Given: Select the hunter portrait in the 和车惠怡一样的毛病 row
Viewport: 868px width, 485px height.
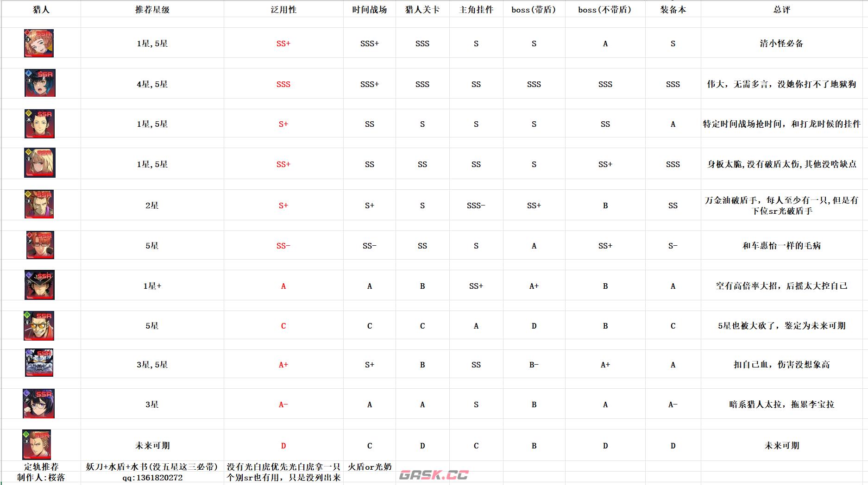Looking at the screenshot, I should click(40, 245).
